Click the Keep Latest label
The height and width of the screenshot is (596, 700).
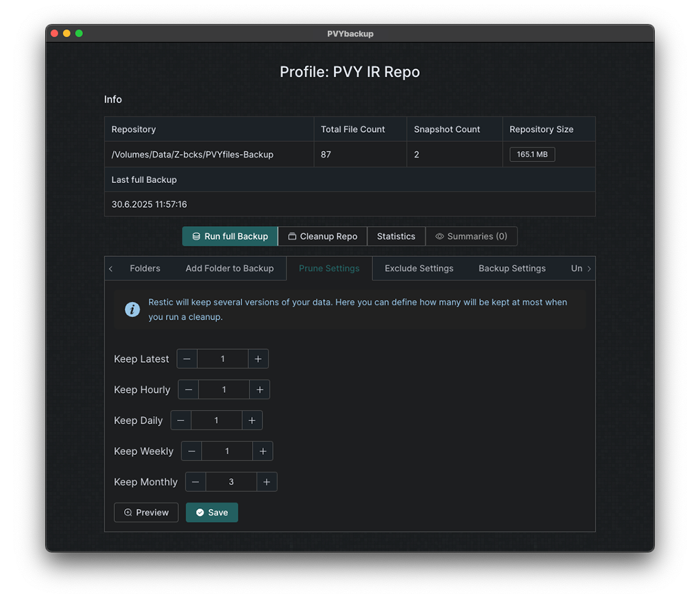tap(142, 359)
